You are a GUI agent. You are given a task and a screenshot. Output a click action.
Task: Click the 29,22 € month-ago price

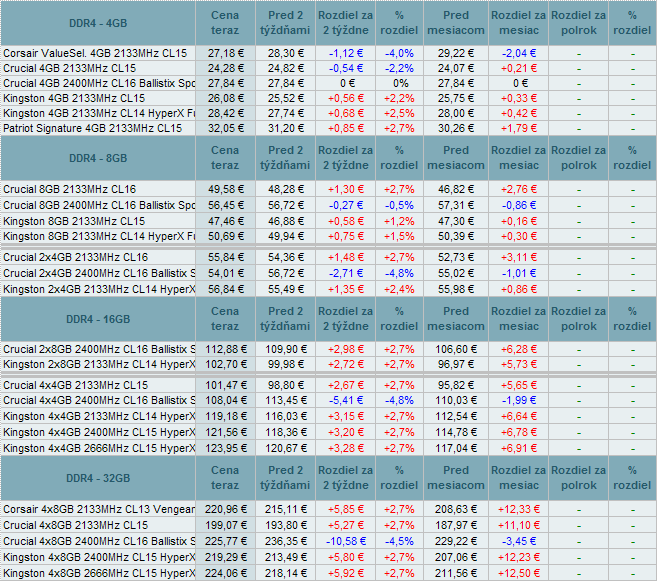[456, 53]
